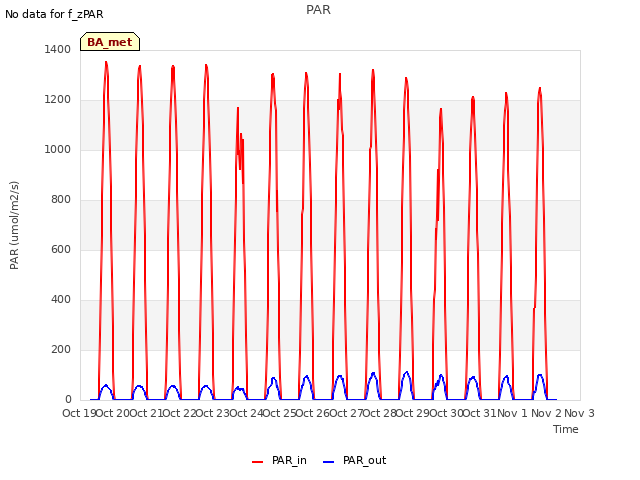Click the 400 y-axis tick label
The image size is (640, 480).
(x=61, y=300)
